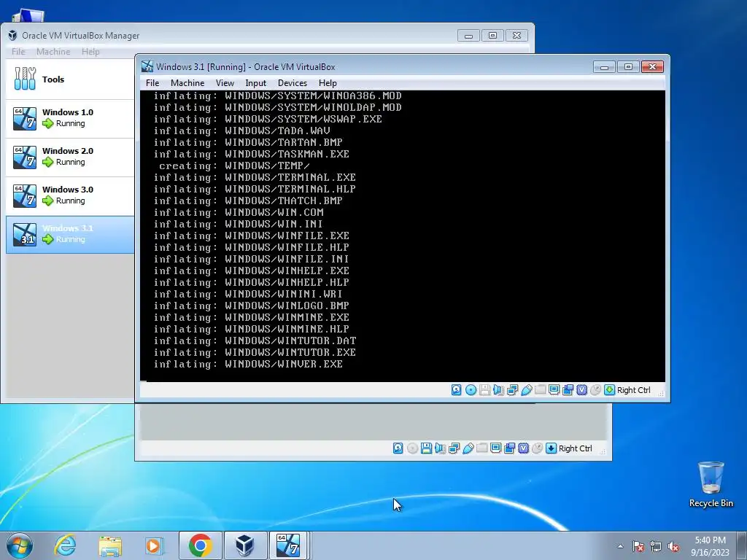This screenshot has width=747, height=560.
Task: Open the File menu in VirtualBox Manager
Action: click(x=18, y=52)
